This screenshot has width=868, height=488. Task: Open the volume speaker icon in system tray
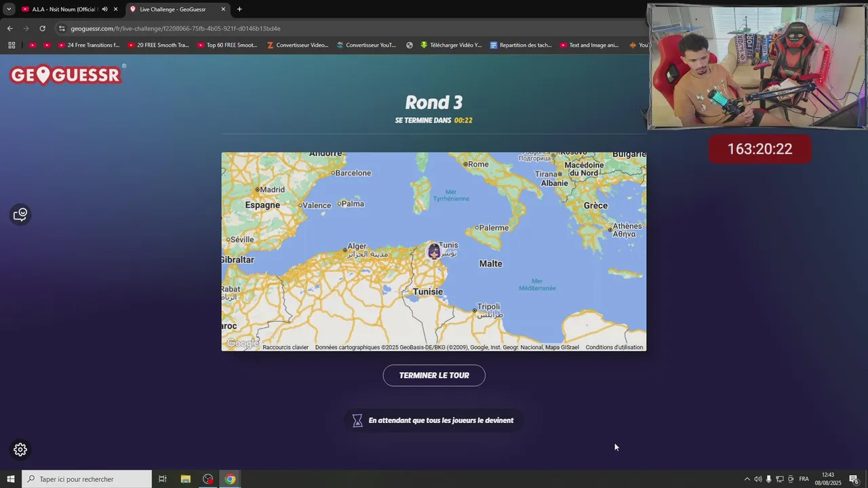click(758, 479)
